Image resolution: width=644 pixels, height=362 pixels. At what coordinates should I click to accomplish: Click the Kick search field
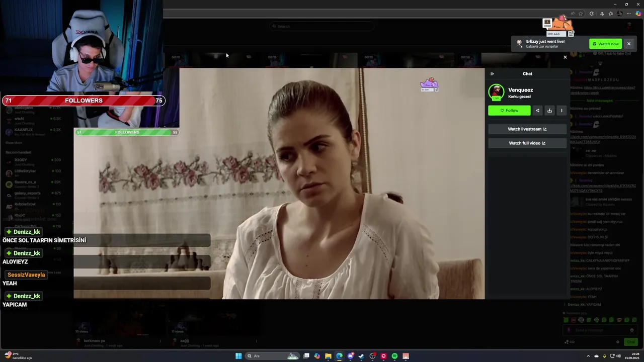pos(322,26)
